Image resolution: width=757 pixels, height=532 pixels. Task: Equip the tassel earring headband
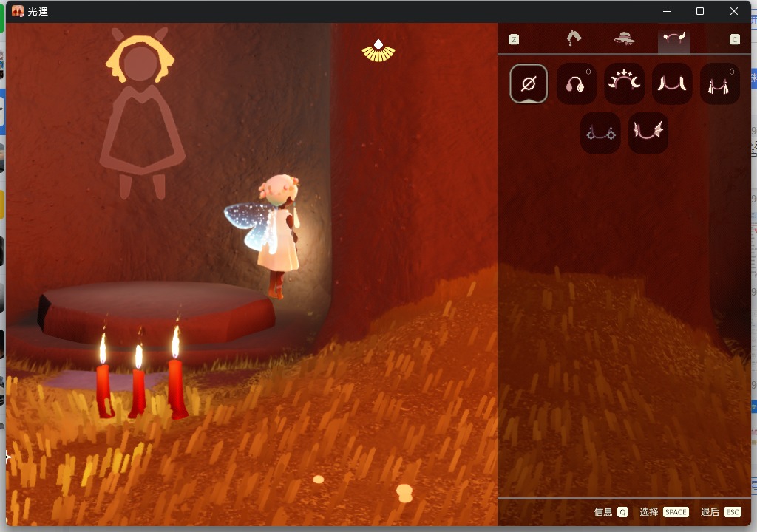coord(720,83)
